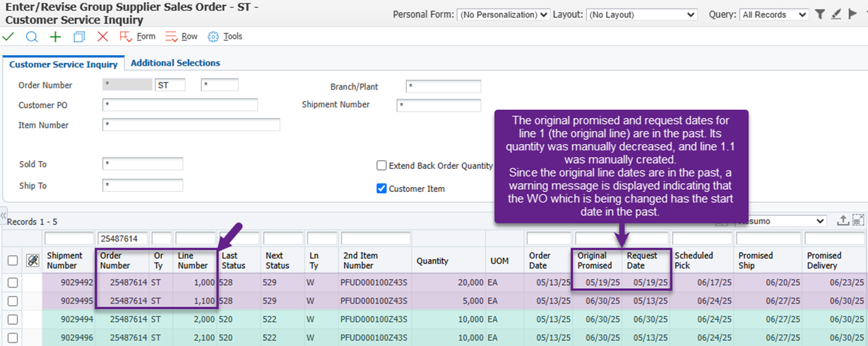This screenshot has height=346, width=868.
Task: Open the Query All Records dropdown
Action: coord(774,14)
